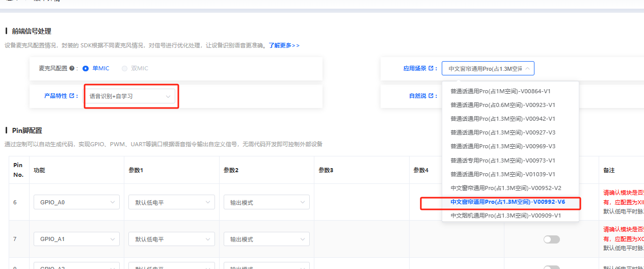
Task: Click the 麦克风配置 label text
Action: (53, 68)
